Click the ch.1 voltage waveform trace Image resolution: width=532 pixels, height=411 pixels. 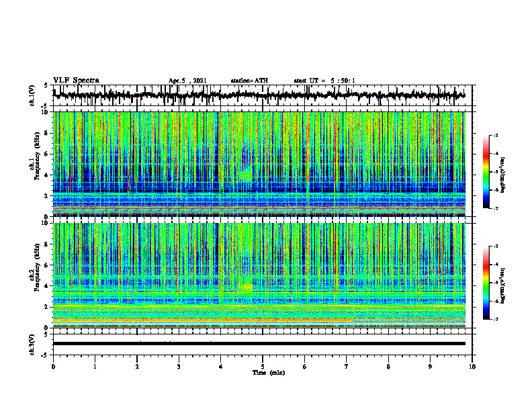coord(259,95)
